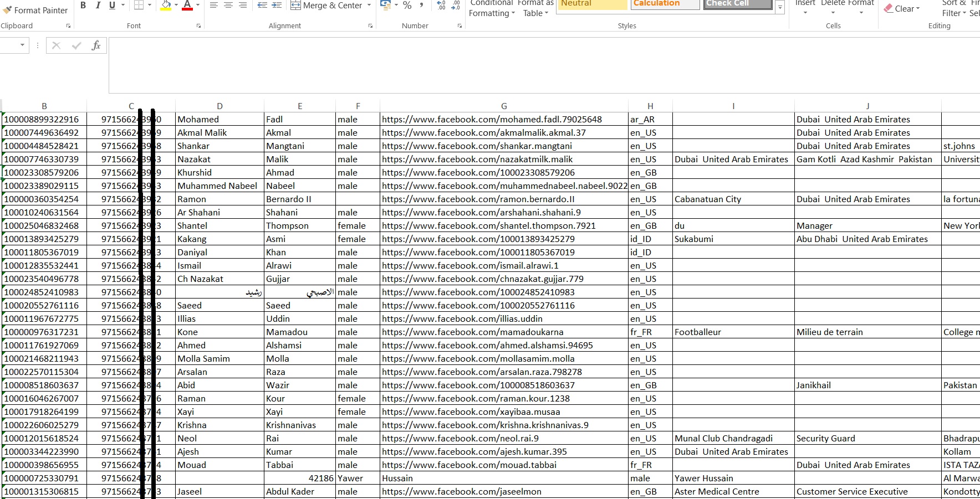Screen dimensions: 980x499
Task: Click the Increase Decimal icon
Action: [441, 5]
